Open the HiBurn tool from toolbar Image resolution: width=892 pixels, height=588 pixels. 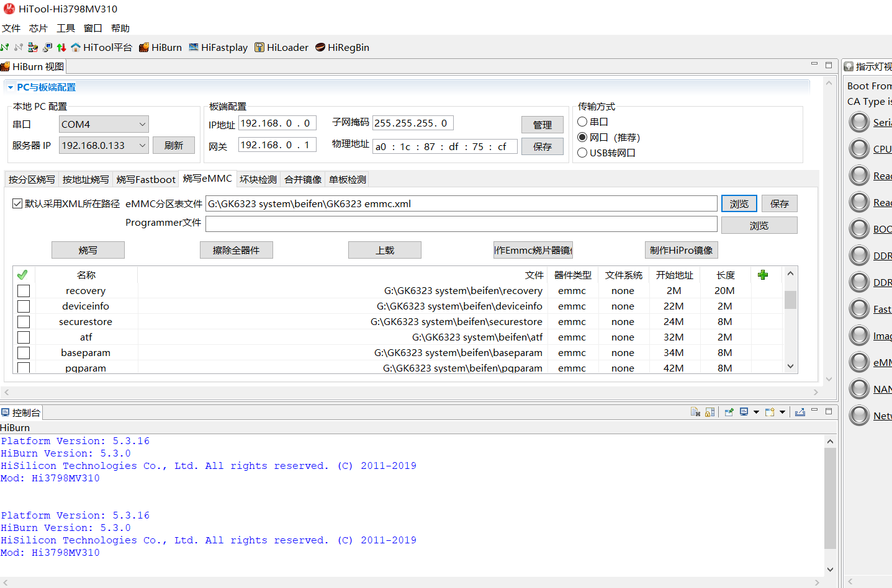(x=161, y=47)
